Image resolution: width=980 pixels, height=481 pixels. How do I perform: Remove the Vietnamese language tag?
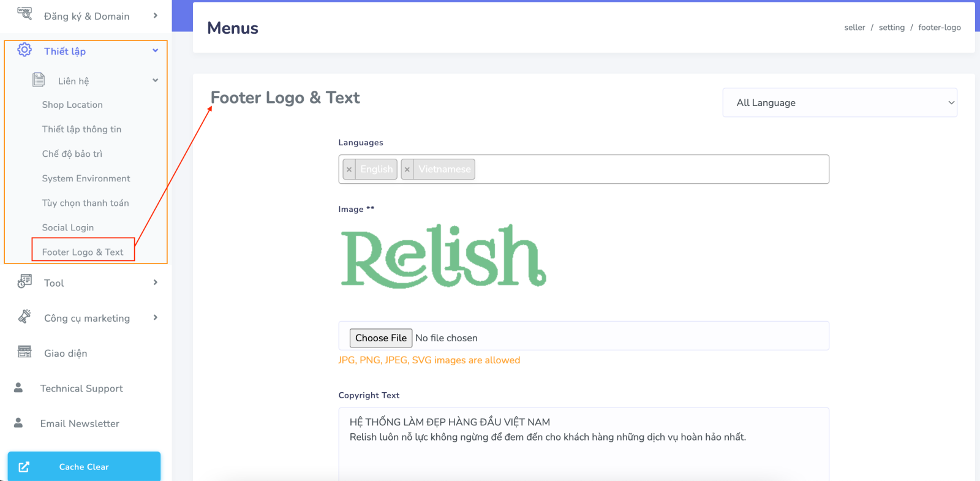coord(407,170)
